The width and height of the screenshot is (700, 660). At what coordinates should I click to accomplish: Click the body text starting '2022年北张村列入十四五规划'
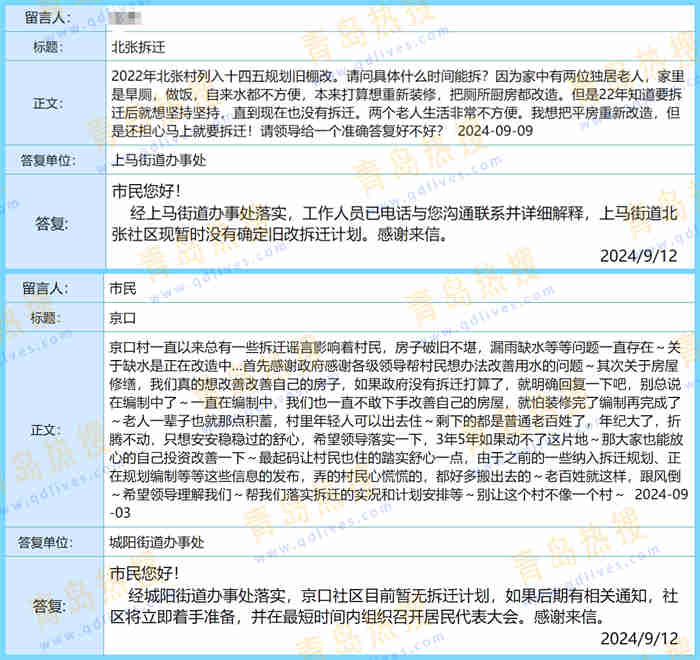click(x=397, y=103)
